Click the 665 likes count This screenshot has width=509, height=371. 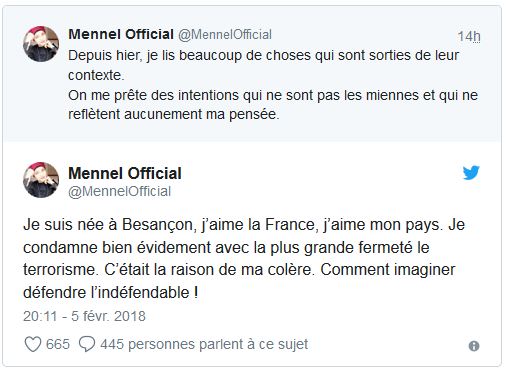[58, 344]
